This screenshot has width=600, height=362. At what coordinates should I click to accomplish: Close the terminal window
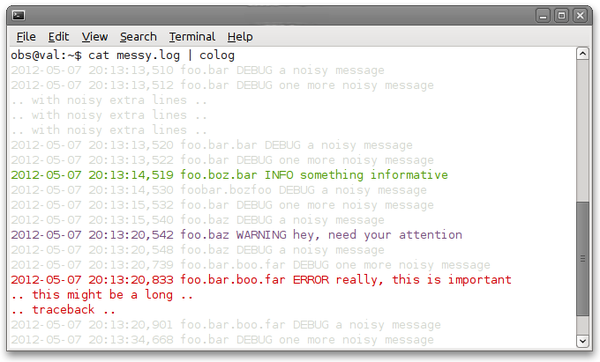[x=580, y=16]
